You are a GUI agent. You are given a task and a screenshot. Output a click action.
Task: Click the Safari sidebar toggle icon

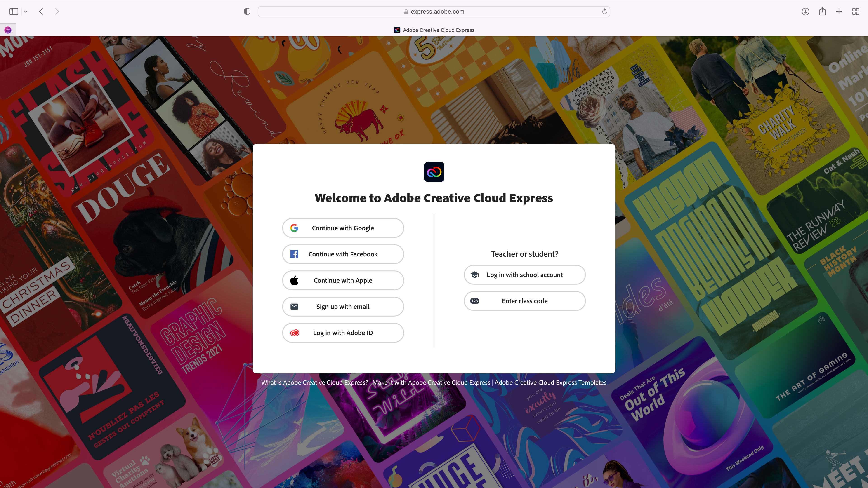14,12
